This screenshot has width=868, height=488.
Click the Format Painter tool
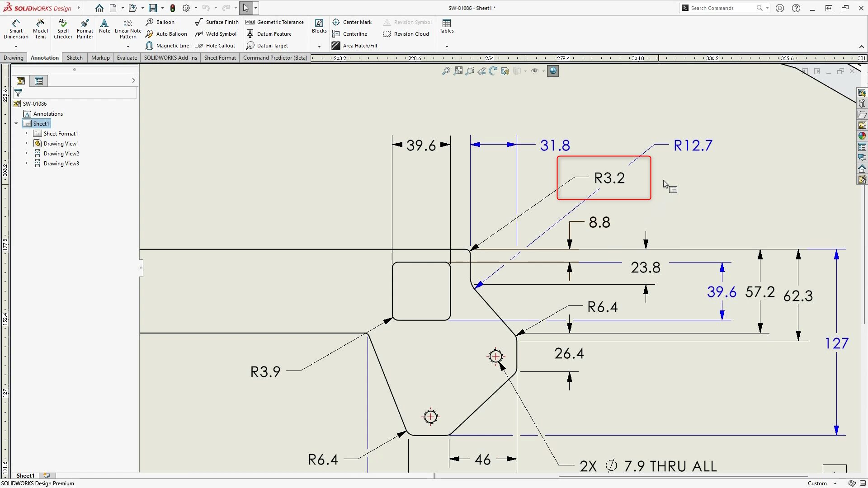pos(85,29)
